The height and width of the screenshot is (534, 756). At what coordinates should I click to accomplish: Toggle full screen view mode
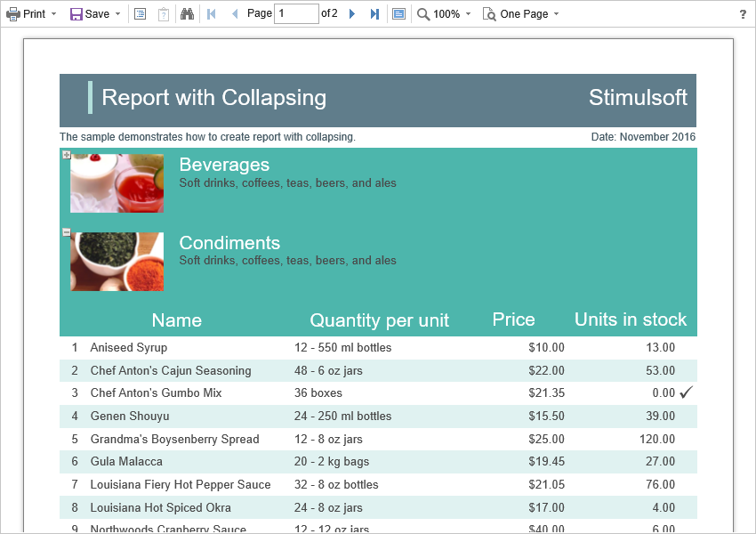pyautogui.click(x=398, y=14)
